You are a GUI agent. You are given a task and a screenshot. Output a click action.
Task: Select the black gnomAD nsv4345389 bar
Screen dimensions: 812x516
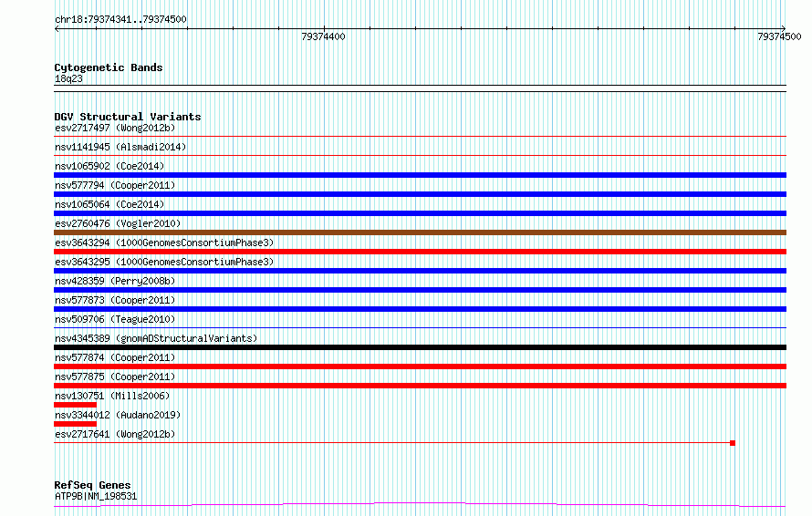420,347
